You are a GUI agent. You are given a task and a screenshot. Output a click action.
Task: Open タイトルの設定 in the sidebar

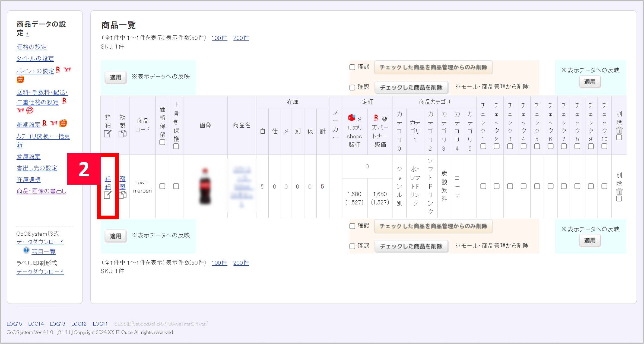click(35, 58)
